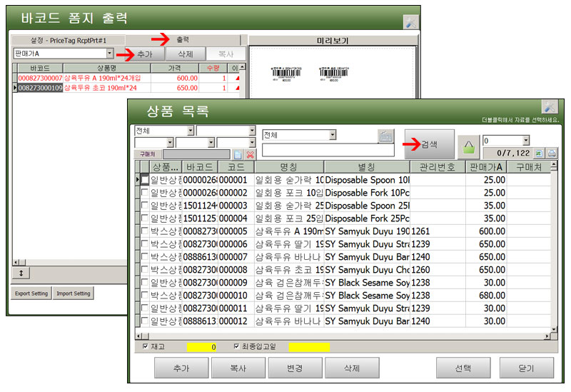Switch to the 출력 tab

[183, 40]
